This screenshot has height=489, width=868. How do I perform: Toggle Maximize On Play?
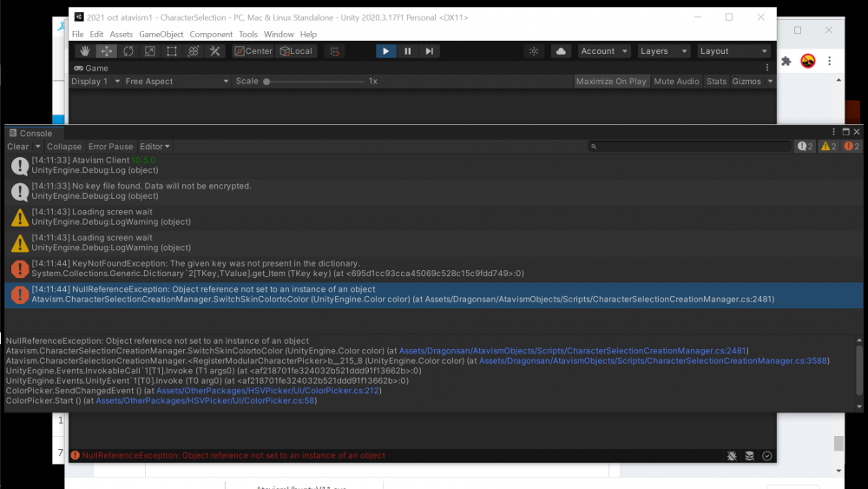611,82
